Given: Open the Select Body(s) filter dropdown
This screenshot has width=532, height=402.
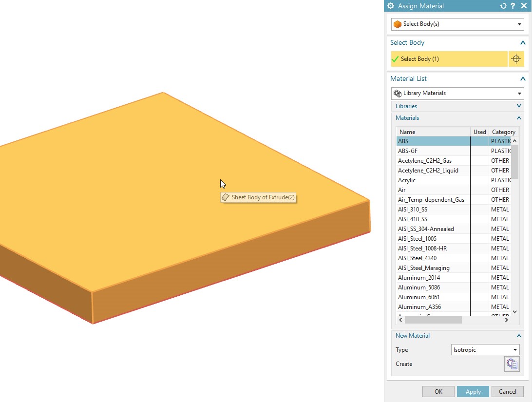Looking at the screenshot, I should click(x=519, y=24).
